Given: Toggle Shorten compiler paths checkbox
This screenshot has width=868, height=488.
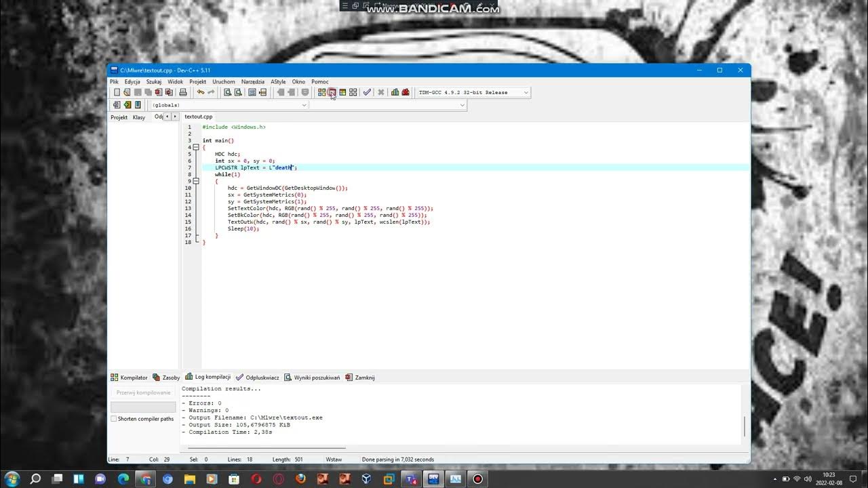Looking at the screenshot, I should click(x=114, y=419).
